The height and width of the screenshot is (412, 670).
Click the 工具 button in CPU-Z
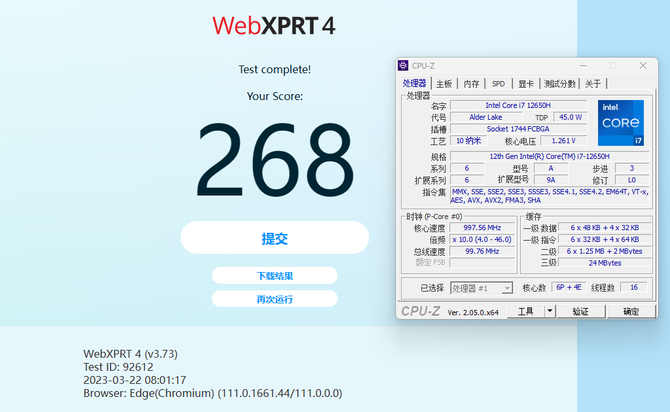pos(526,312)
